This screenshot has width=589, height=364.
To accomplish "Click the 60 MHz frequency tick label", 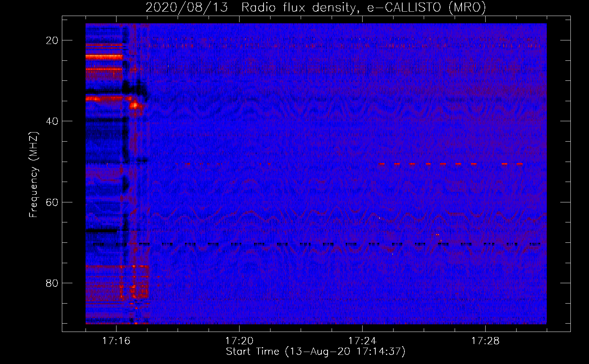I will coord(52,202).
